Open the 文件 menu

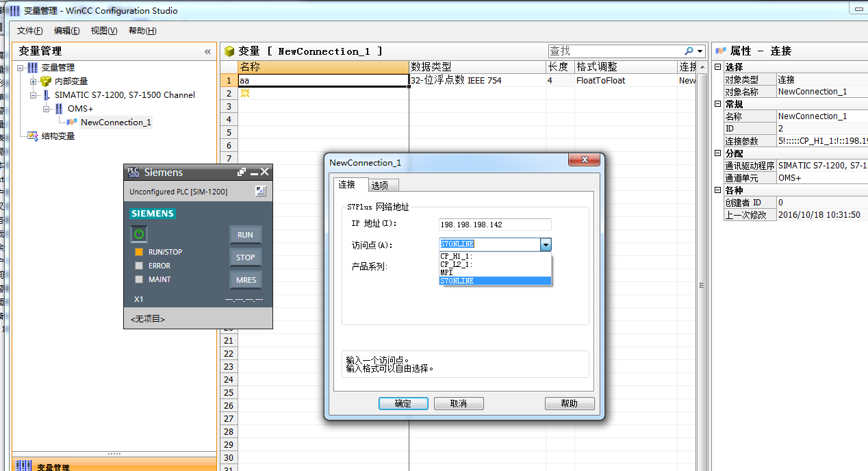tap(29, 31)
